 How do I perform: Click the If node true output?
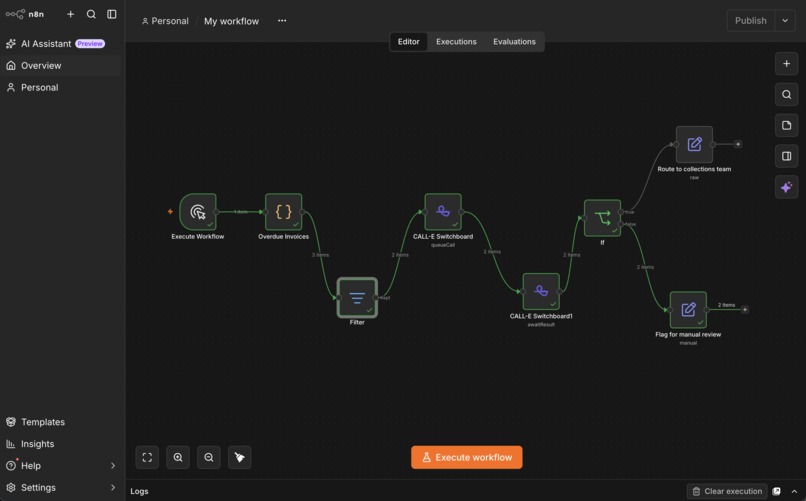(x=621, y=212)
